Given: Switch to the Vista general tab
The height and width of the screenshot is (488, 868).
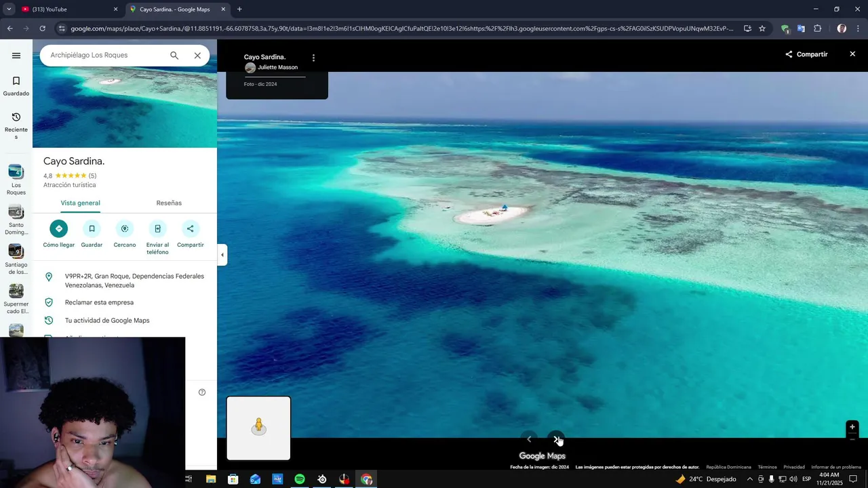Looking at the screenshot, I should coord(80,203).
